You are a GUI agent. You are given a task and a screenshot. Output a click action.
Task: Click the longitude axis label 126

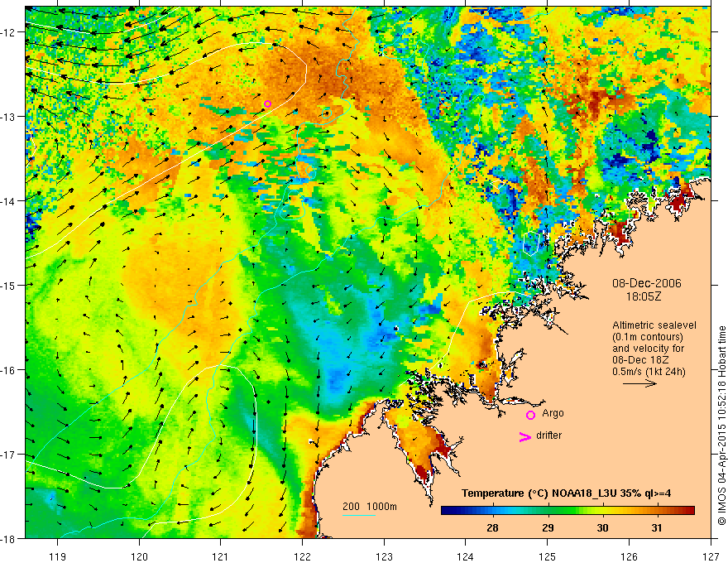click(x=629, y=556)
